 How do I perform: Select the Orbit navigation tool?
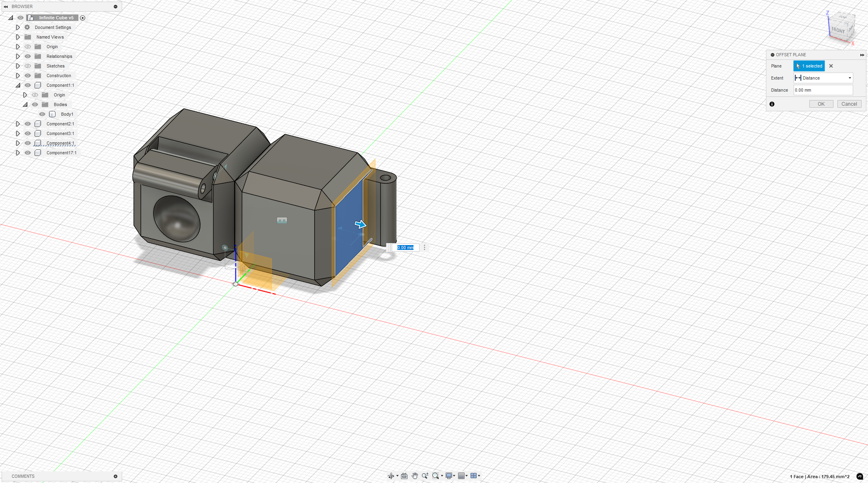(391, 476)
